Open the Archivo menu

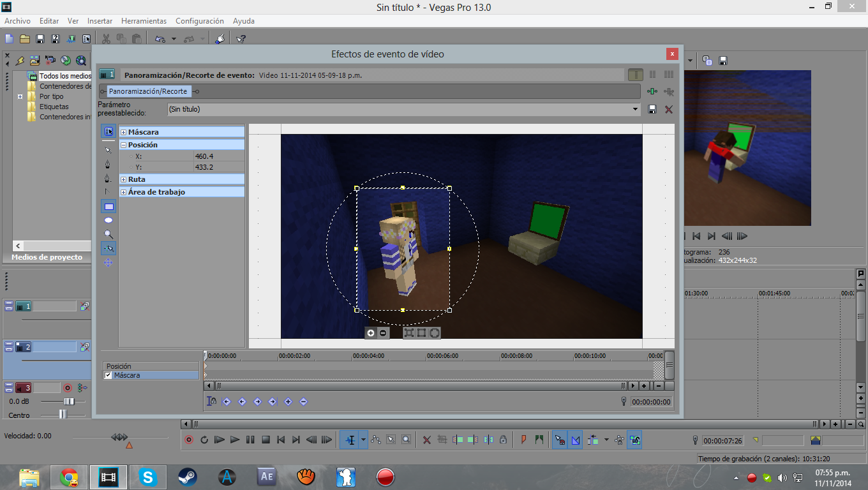click(17, 21)
